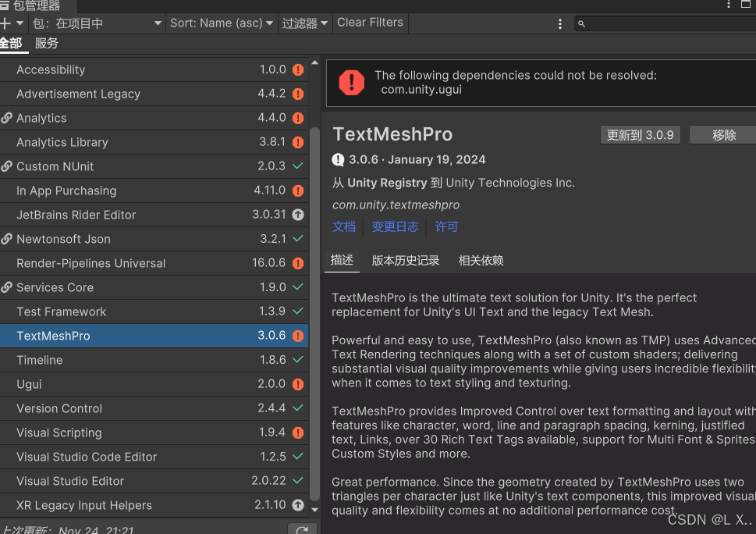Click the refresh icon button at list bottom
756x534 pixels.
tap(302, 529)
